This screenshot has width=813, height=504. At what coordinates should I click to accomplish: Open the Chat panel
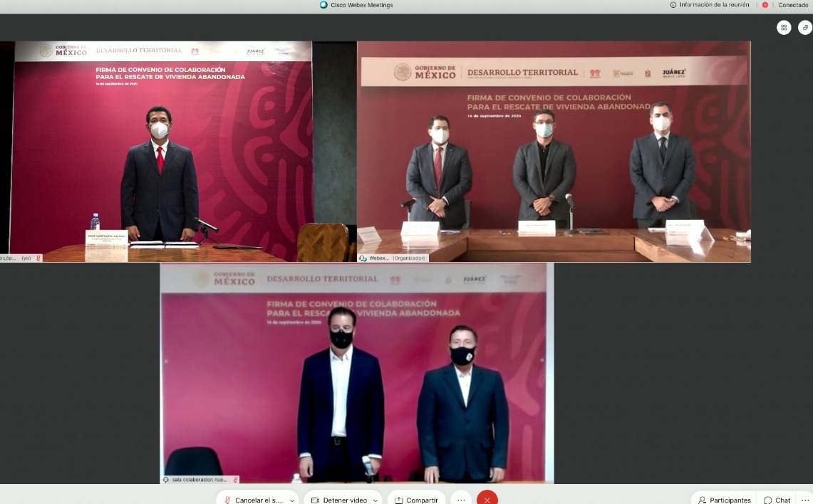[x=777, y=500]
